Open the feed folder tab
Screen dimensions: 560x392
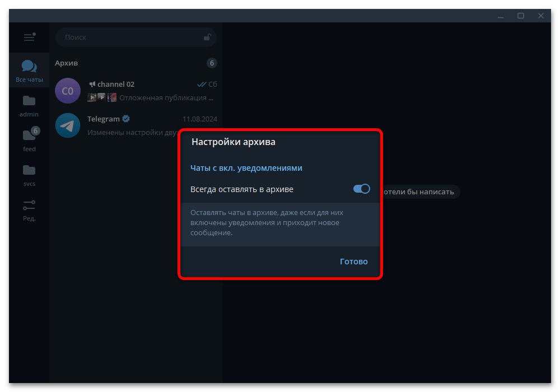[29, 141]
